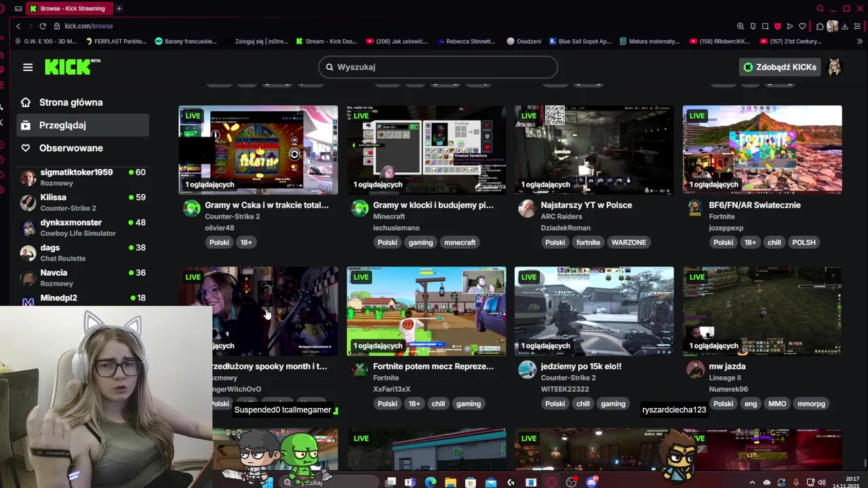Click the user profile avatar top right
The width and height of the screenshot is (868, 488).
point(835,67)
